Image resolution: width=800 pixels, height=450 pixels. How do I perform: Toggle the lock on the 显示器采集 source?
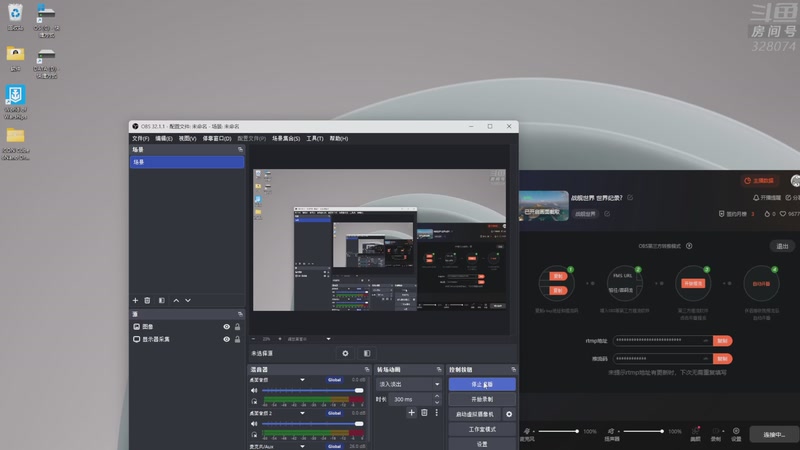pos(237,339)
